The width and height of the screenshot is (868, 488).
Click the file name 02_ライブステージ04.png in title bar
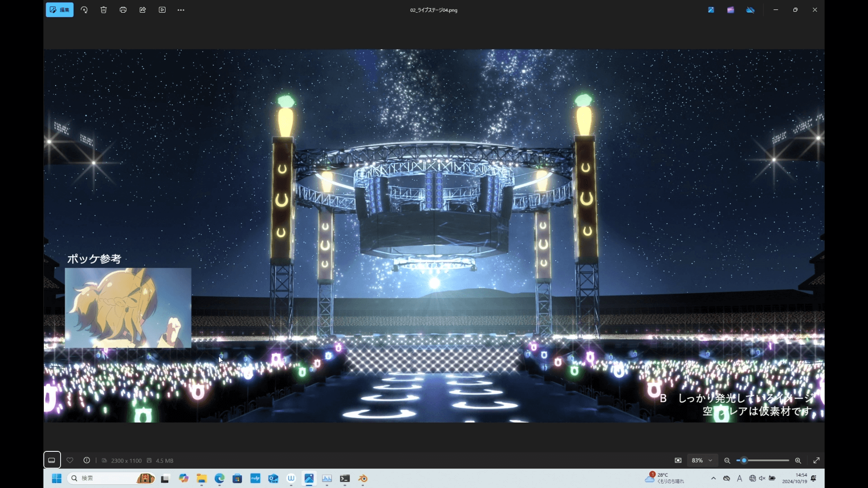tap(434, 10)
